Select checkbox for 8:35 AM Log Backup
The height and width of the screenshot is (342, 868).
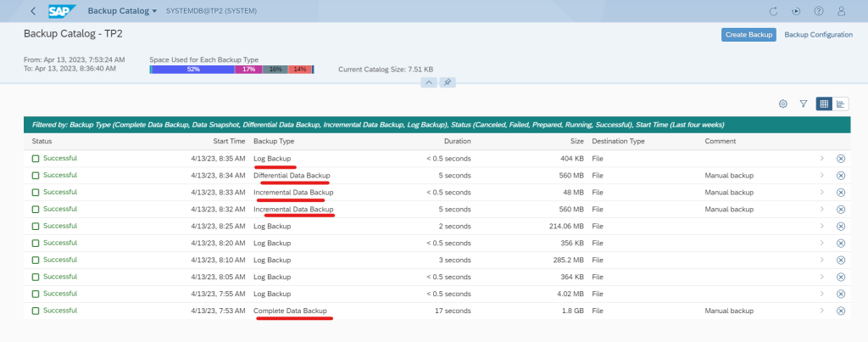[x=36, y=159]
